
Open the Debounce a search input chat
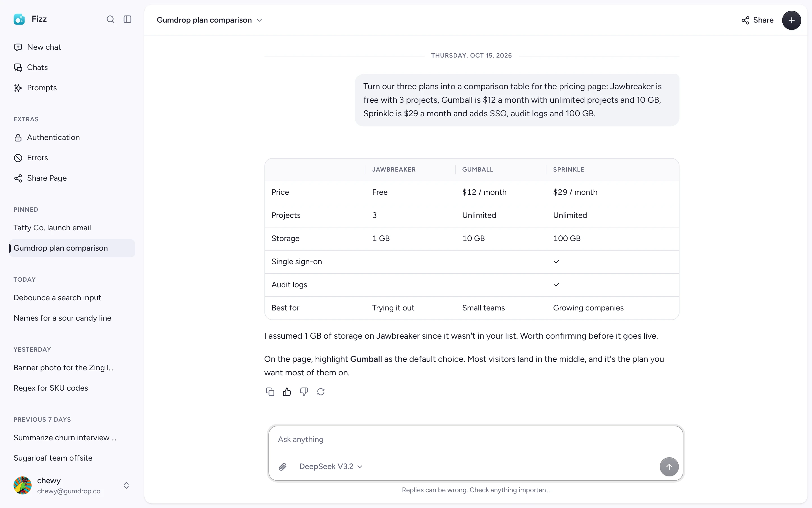tap(72, 298)
